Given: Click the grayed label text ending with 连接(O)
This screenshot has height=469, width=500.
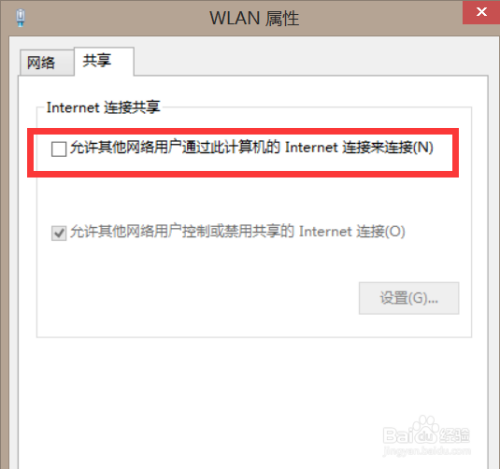Looking at the screenshot, I should click(x=238, y=231).
